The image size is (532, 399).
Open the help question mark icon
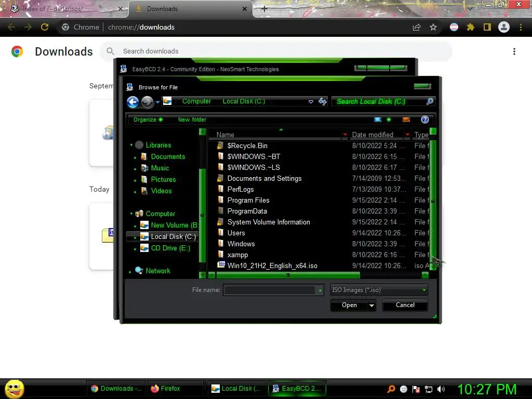[425, 119]
